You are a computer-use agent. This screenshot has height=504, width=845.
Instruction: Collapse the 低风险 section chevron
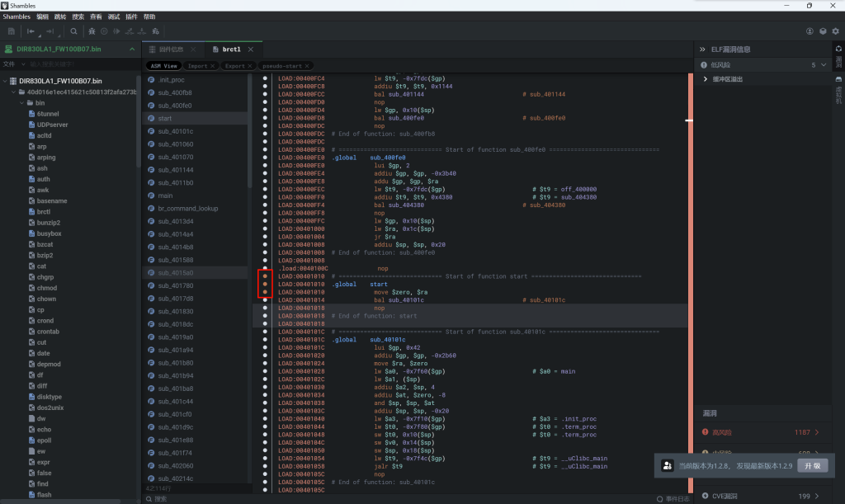pyautogui.click(x=824, y=64)
